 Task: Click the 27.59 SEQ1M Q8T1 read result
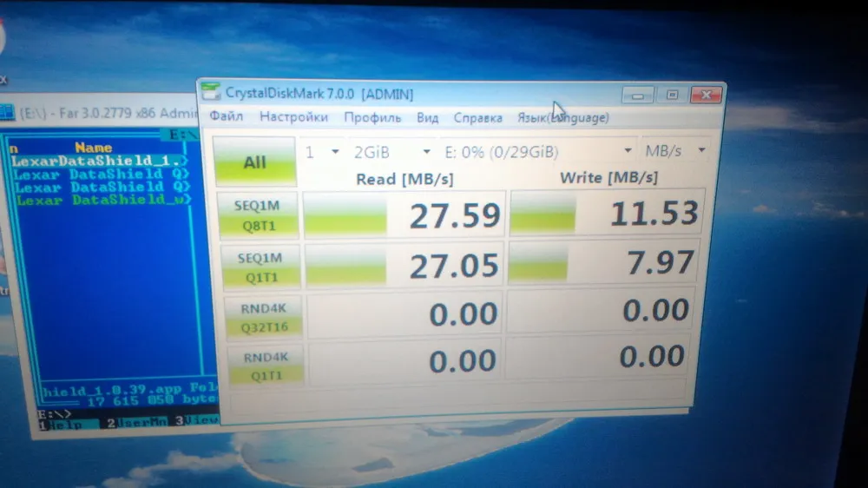click(404, 215)
